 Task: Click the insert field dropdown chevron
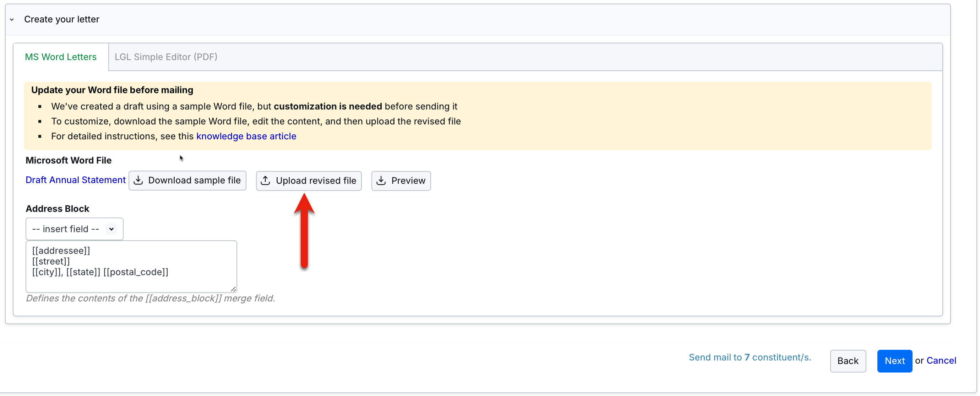point(111,229)
